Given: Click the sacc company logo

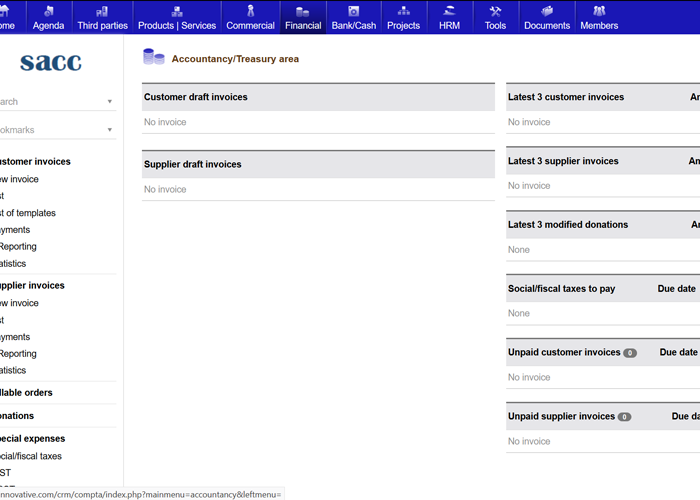Looking at the screenshot, I should pos(51,62).
